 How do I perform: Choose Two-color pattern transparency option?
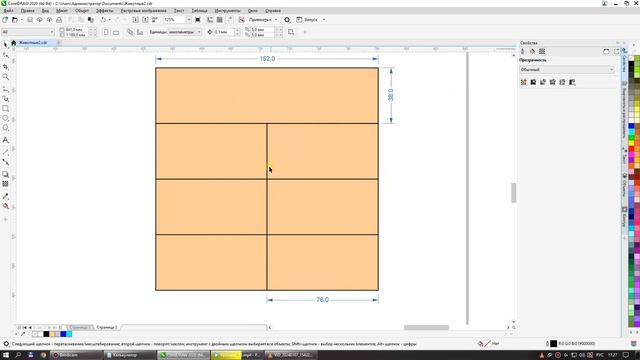[x=572, y=82]
